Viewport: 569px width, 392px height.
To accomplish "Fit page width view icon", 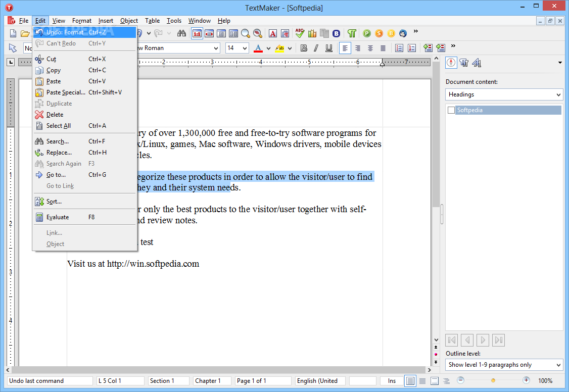I will 209,34.
